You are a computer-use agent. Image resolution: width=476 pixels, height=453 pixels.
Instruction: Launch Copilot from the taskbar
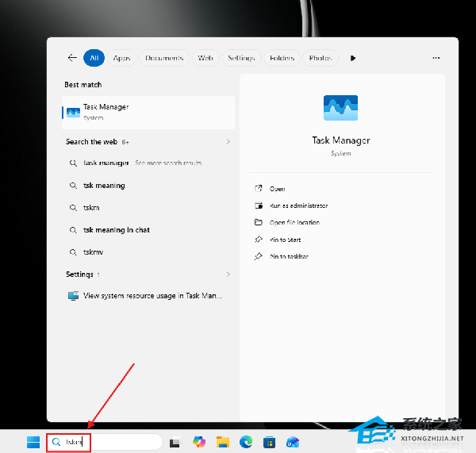(x=199, y=442)
